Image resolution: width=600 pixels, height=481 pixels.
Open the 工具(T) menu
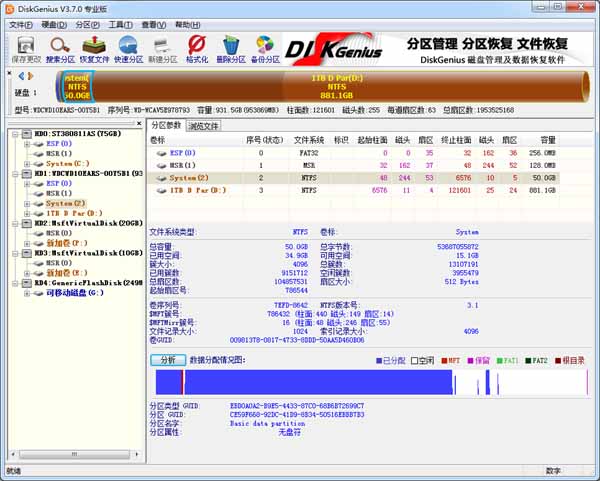coord(119,24)
